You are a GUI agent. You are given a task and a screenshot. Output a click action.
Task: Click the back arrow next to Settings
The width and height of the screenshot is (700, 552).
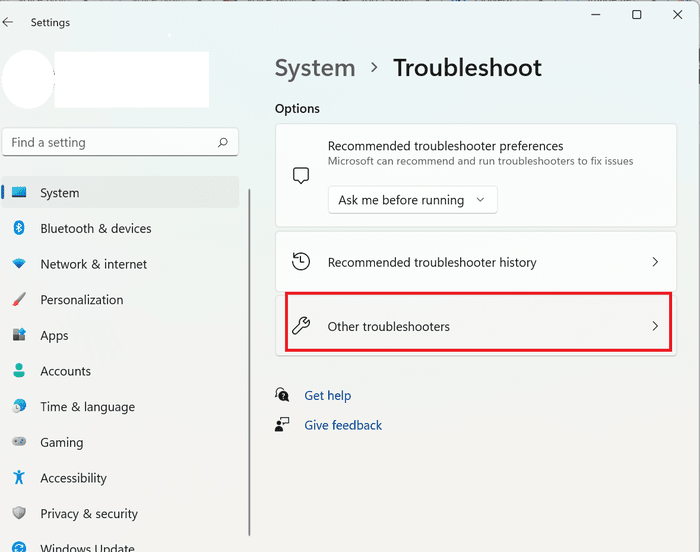tap(8, 22)
